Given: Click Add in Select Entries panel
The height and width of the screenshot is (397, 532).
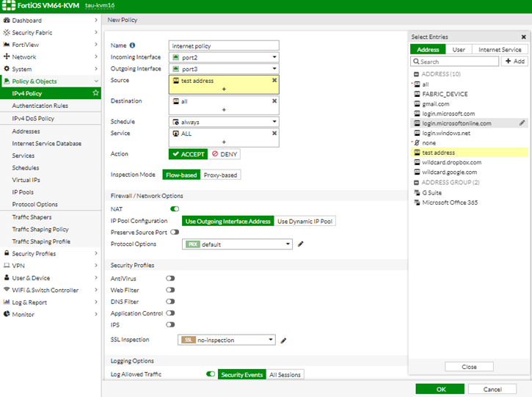Looking at the screenshot, I should tap(514, 62).
